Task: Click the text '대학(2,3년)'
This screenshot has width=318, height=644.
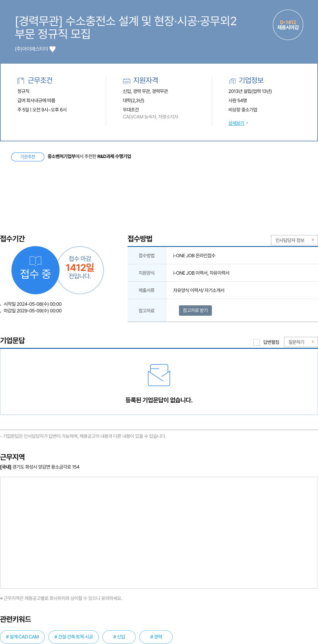Action: (x=133, y=101)
